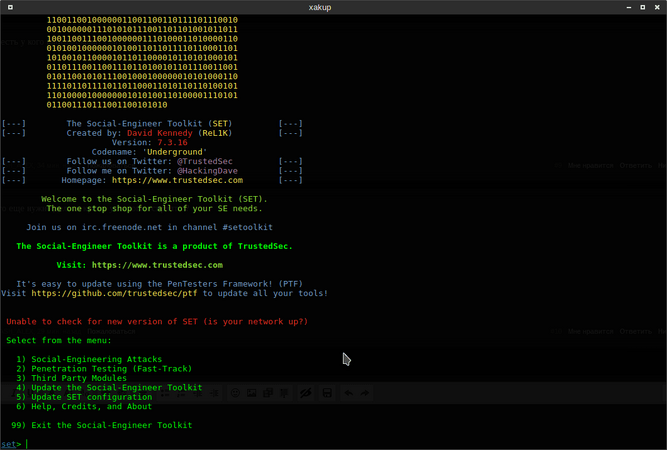The height and width of the screenshot is (450, 667).
Task: Click the last short binary line 0110011101110011001010
Action: point(107,105)
